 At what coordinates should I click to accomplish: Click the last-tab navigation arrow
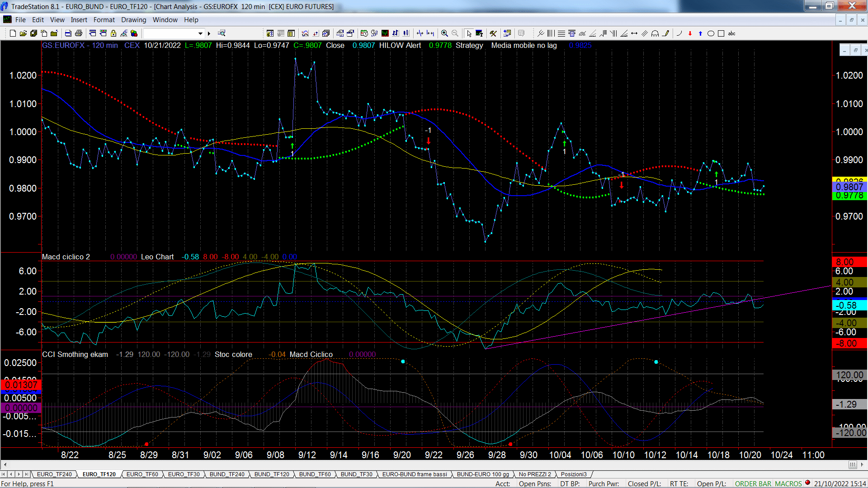(x=27, y=474)
